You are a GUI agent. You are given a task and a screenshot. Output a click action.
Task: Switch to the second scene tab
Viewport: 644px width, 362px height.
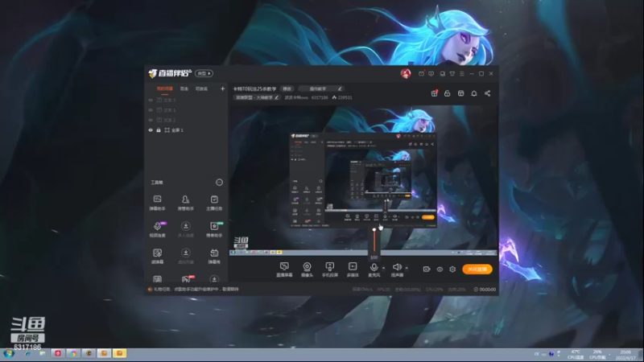pyautogui.click(x=184, y=88)
